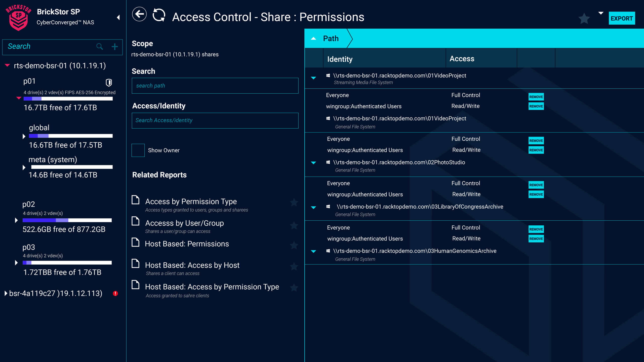Open the dropdown caret beside EXPORT
This screenshot has height=362, width=644.
(x=601, y=13)
